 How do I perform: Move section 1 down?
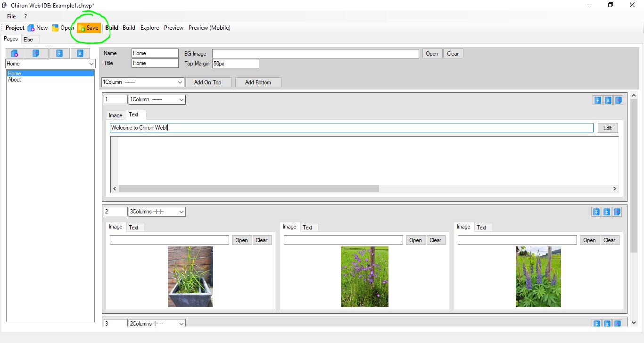coord(608,100)
